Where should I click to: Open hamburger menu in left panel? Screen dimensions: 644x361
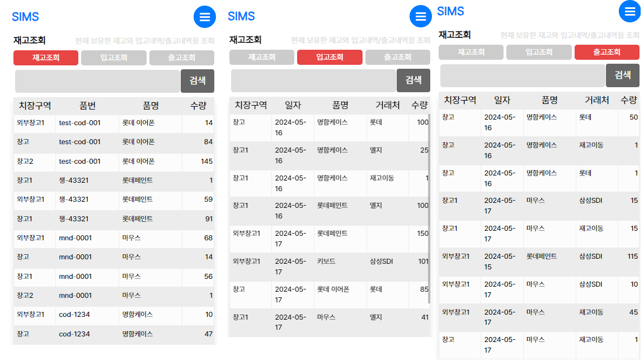point(205,17)
